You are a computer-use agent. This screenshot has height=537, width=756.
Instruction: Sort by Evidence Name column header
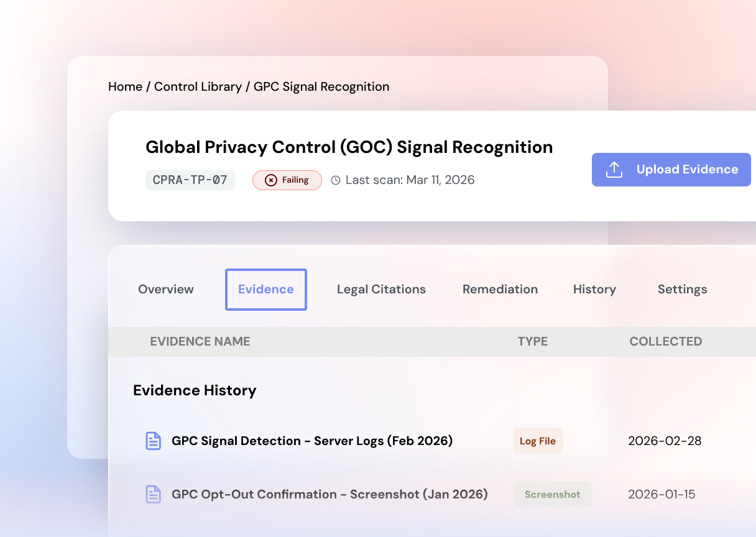click(200, 341)
